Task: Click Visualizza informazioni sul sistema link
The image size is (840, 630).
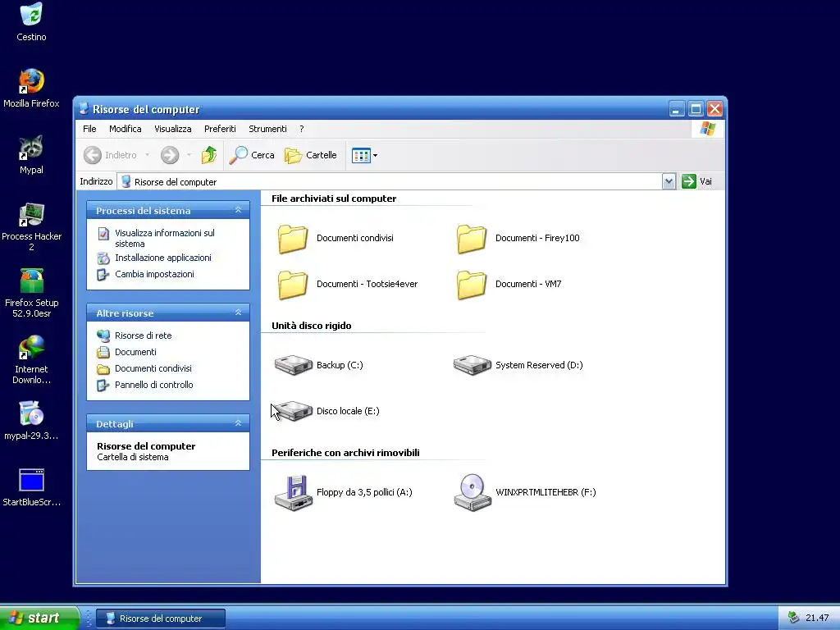Action: (x=164, y=239)
